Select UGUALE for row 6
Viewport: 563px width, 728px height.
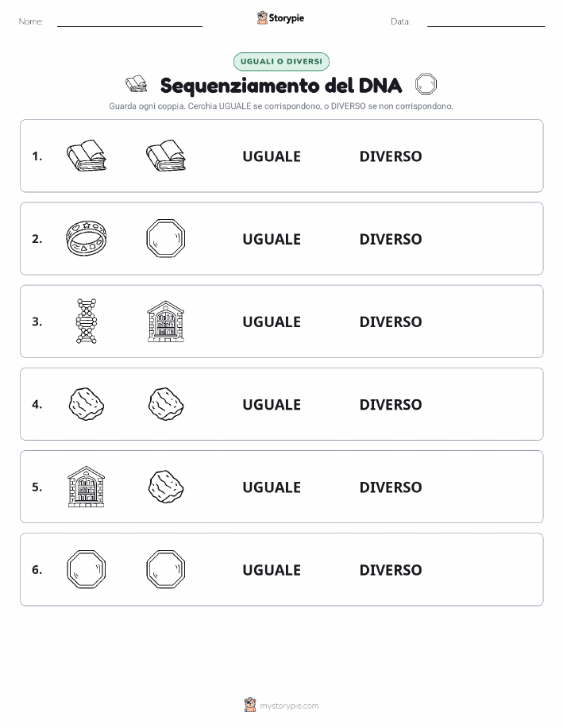(x=272, y=570)
